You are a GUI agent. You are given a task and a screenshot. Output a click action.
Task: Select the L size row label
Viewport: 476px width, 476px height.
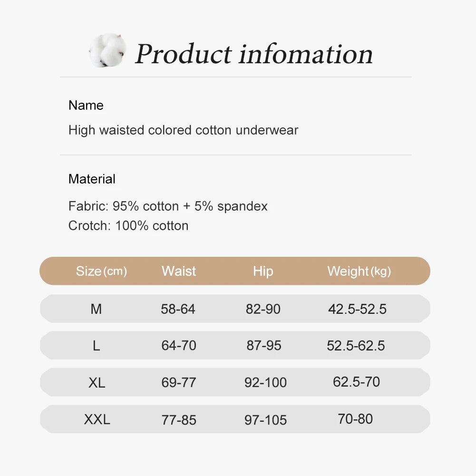tap(96, 346)
